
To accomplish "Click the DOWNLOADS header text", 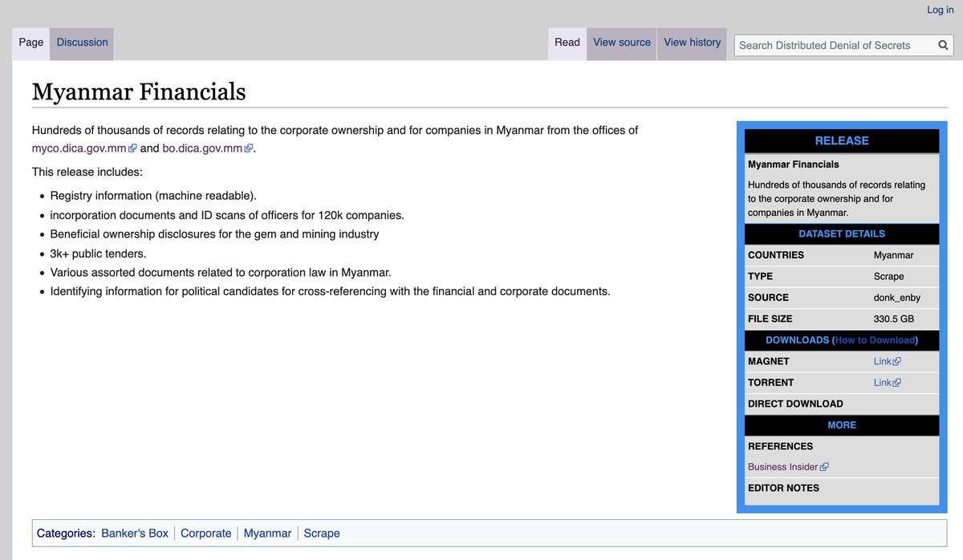I will point(797,340).
